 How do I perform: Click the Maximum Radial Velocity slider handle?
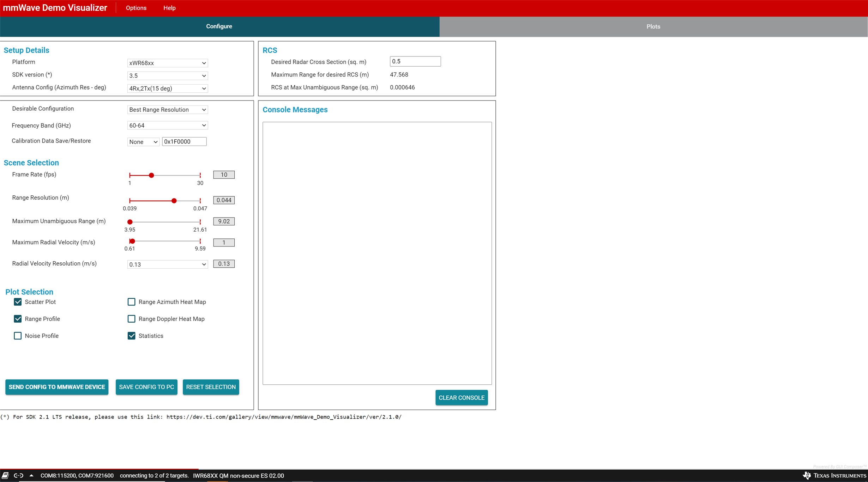click(132, 241)
